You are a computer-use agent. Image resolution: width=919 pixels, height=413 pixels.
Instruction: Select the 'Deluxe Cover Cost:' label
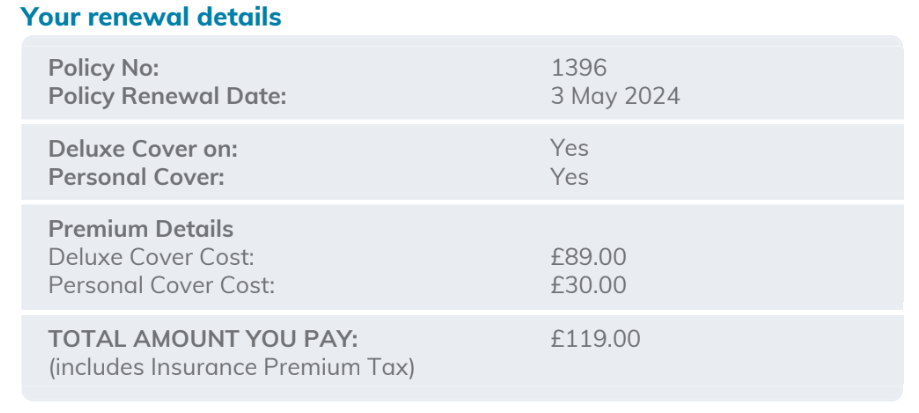pyautogui.click(x=151, y=257)
